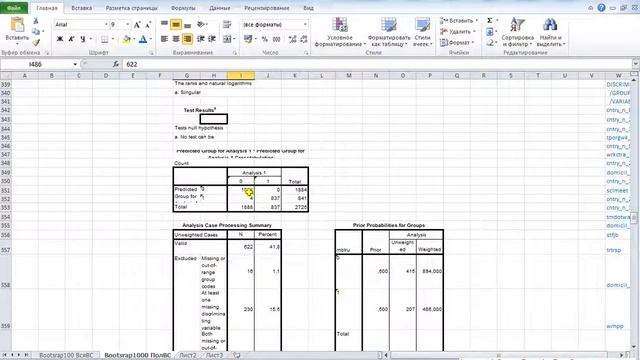Open the Arial font name dropdown
This screenshot has height=360, width=640.
tap(106, 25)
